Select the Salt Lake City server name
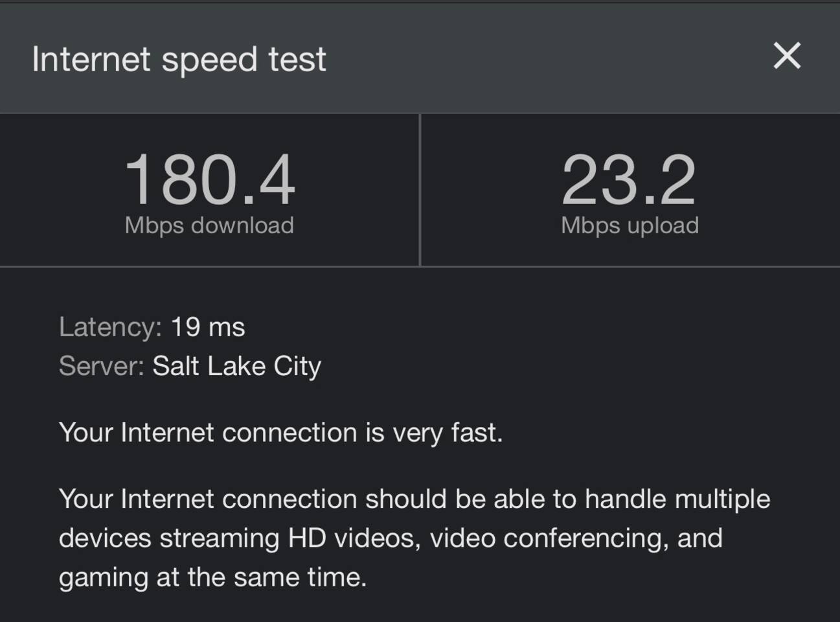The image size is (840, 622). coord(236,366)
